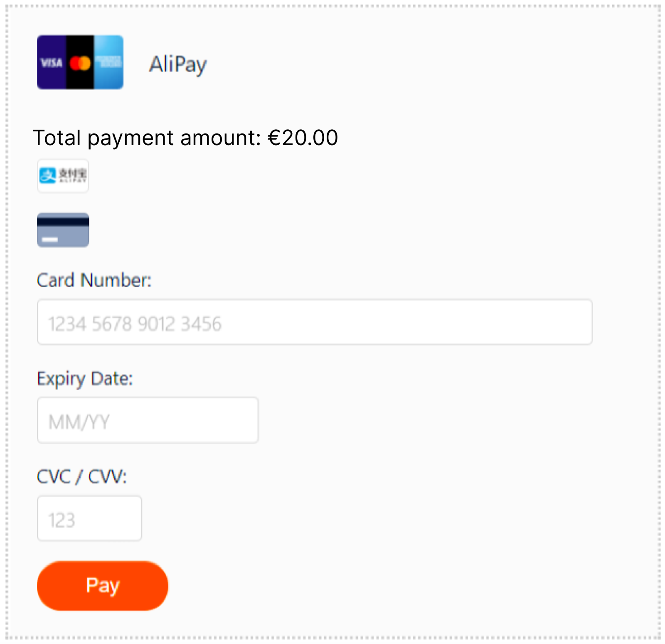The width and height of the screenshot is (665, 644).
Task: Click the white signature strip on card icon
Action: point(49,239)
